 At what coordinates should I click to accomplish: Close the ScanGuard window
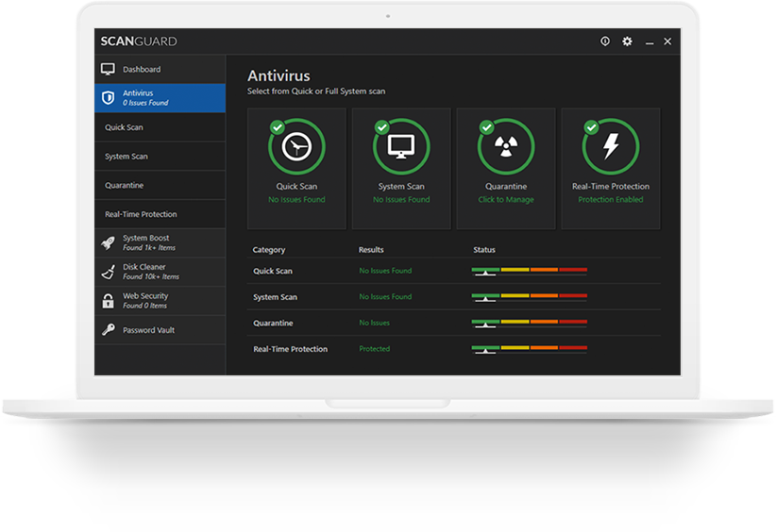pyautogui.click(x=667, y=42)
